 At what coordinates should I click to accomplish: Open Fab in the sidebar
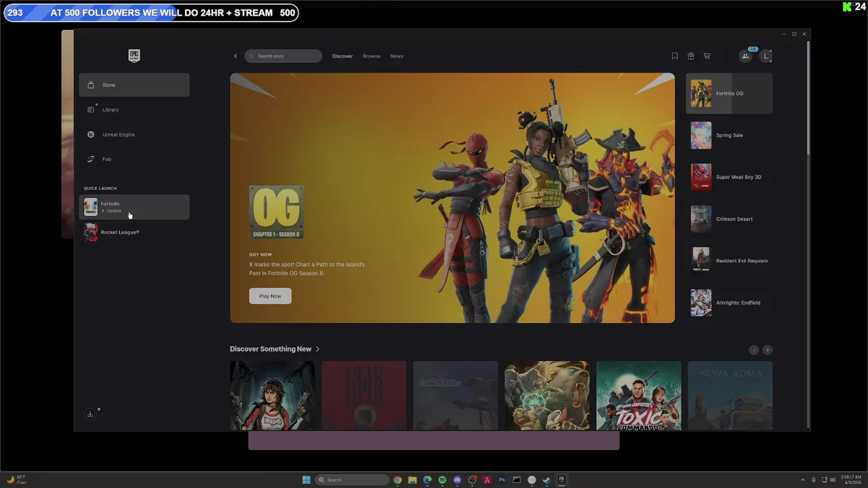coord(134,159)
